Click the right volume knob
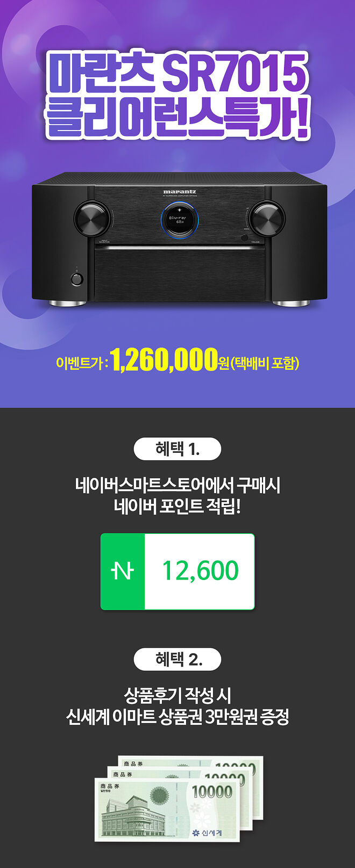 [x=267, y=218]
